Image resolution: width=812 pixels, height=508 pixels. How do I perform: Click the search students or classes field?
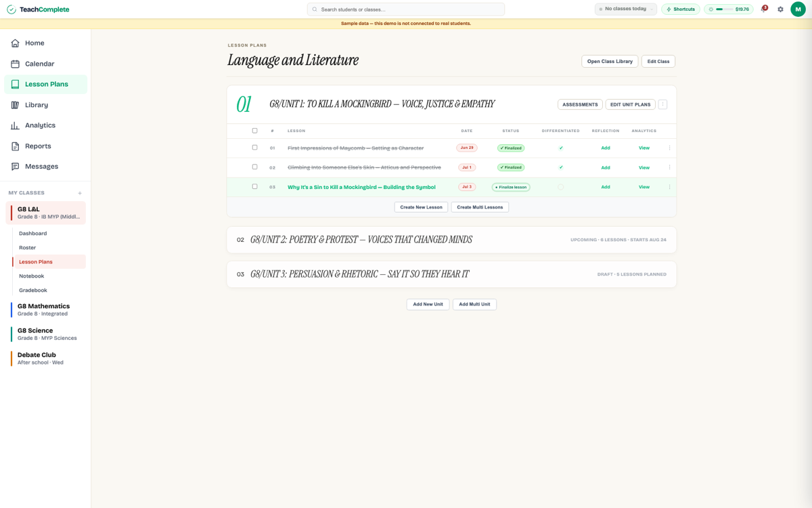click(406, 9)
